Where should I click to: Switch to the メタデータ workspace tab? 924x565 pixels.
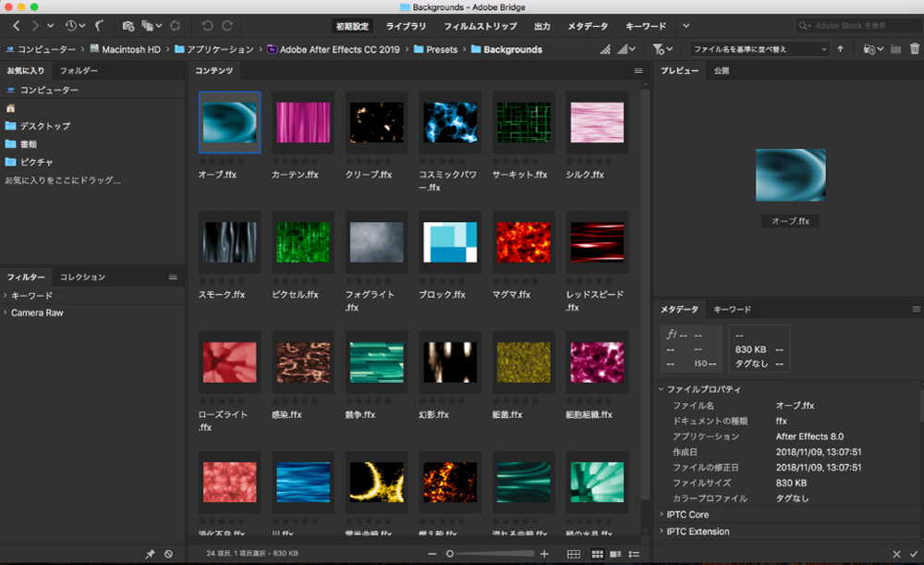coord(588,25)
